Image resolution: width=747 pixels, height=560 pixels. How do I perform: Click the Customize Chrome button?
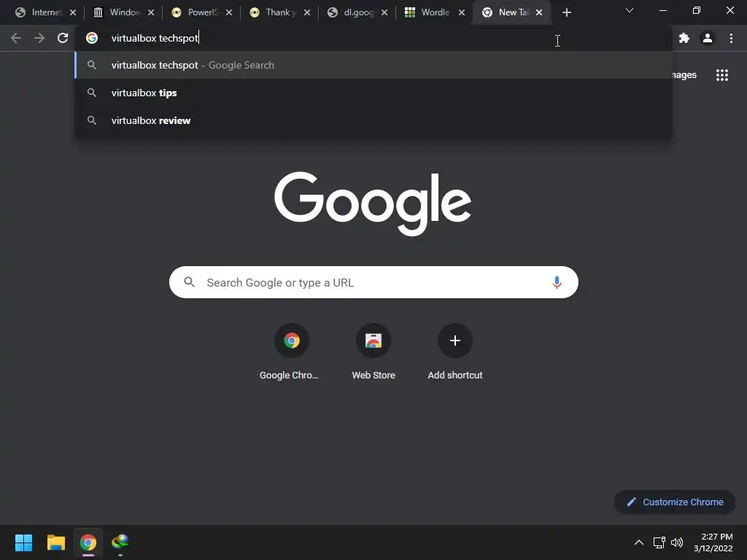(675, 502)
